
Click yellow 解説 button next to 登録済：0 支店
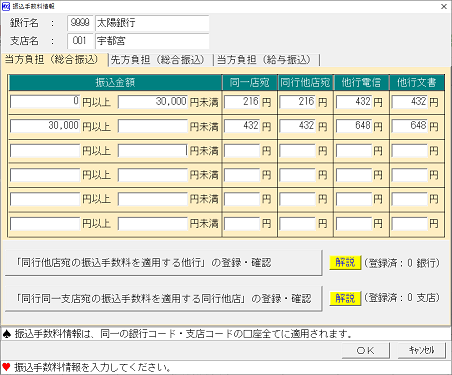345,298
